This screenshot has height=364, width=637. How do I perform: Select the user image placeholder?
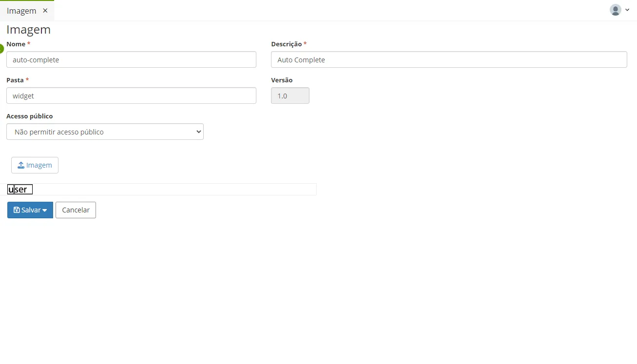coord(20,190)
